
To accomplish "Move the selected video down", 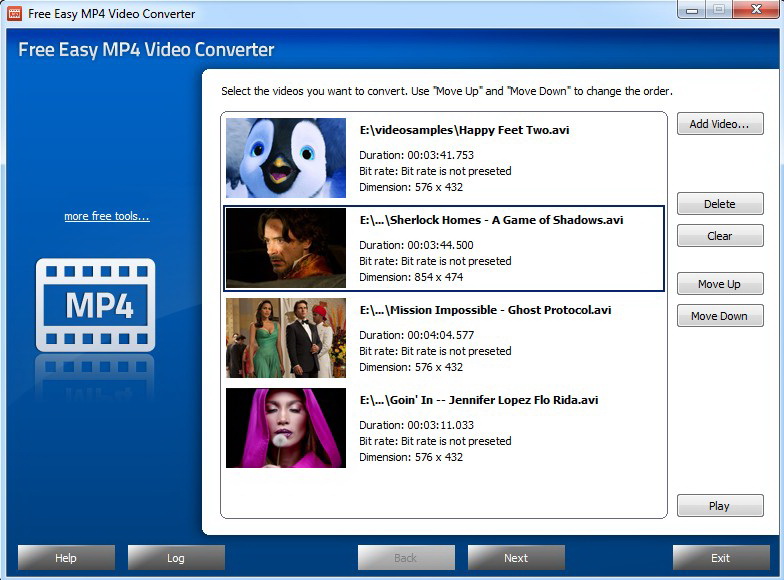I will 720,316.
